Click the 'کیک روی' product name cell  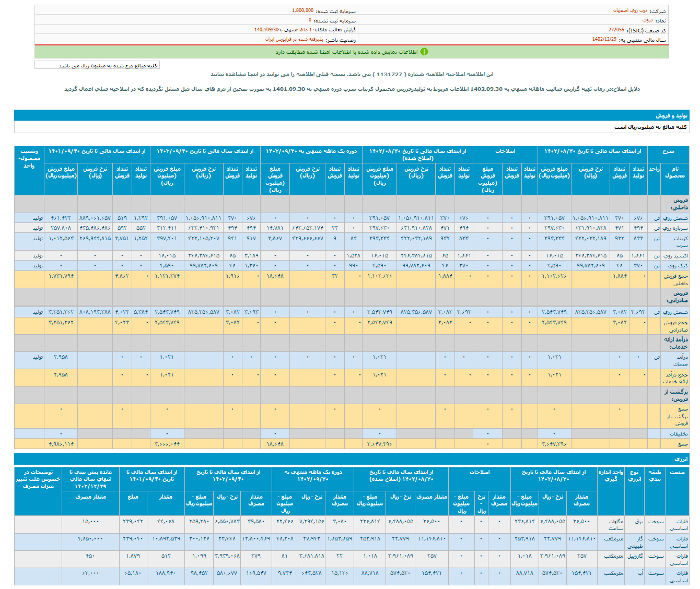click(677, 266)
